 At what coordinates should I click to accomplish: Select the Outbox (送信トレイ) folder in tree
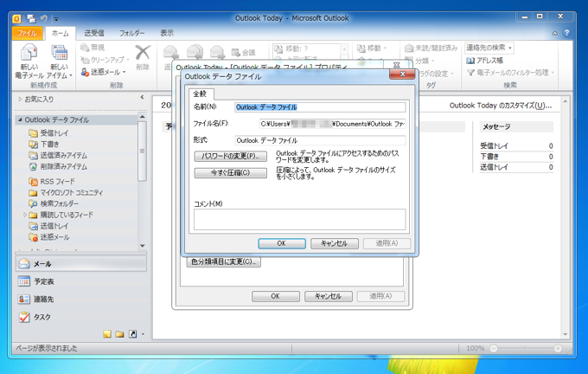point(54,226)
